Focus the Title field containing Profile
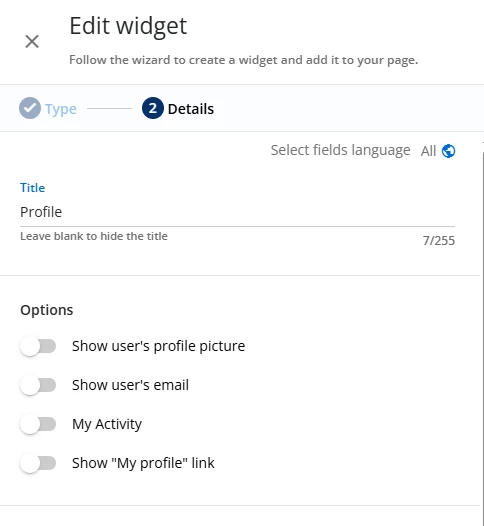The width and height of the screenshot is (484, 526). click(x=237, y=212)
